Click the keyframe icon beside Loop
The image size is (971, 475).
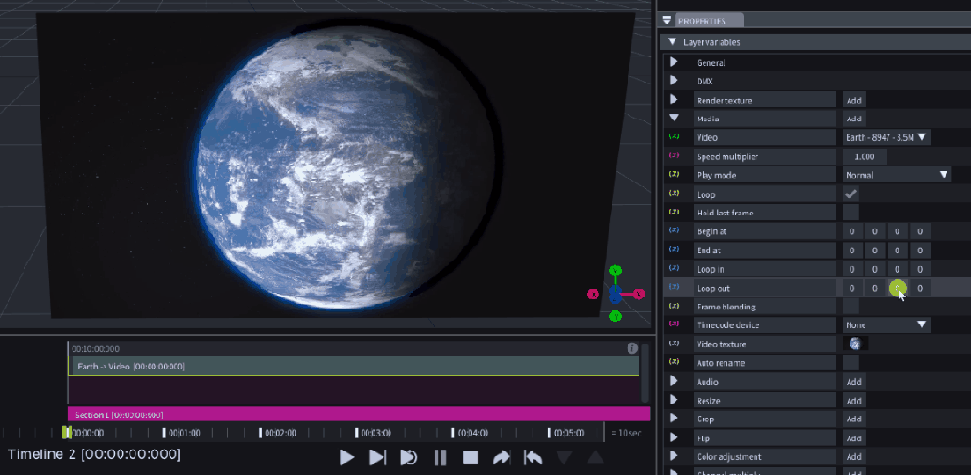(674, 194)
